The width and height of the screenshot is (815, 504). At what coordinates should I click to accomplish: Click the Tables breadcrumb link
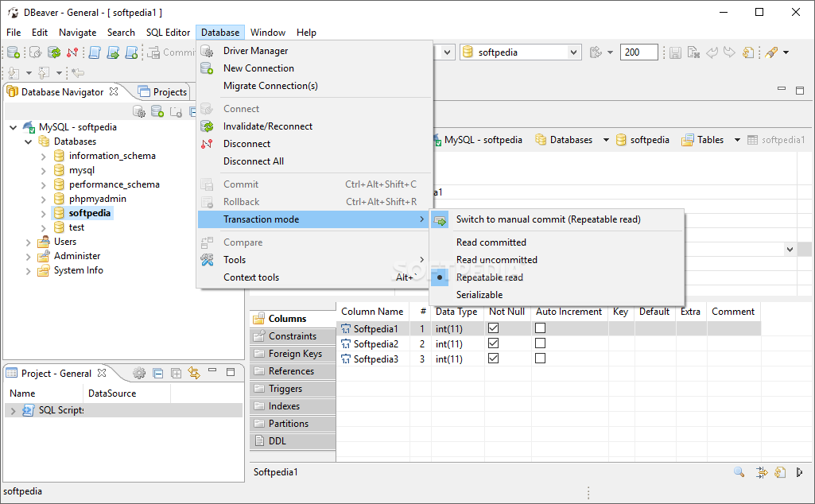[710, 140]
